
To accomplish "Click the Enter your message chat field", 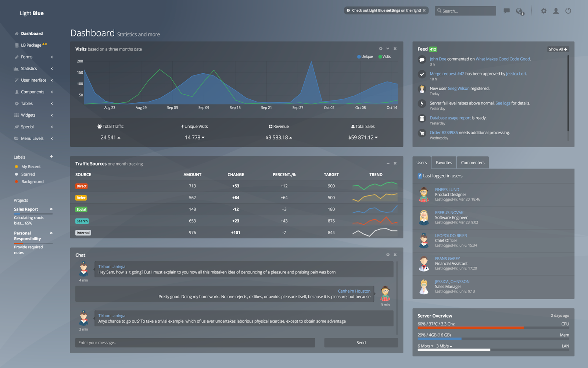I will point(195,342).
